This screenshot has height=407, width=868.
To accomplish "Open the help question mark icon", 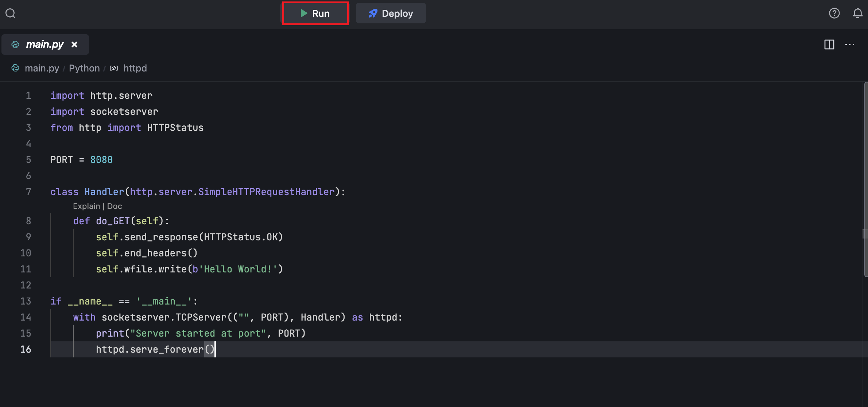I will [x=834, y=13].
